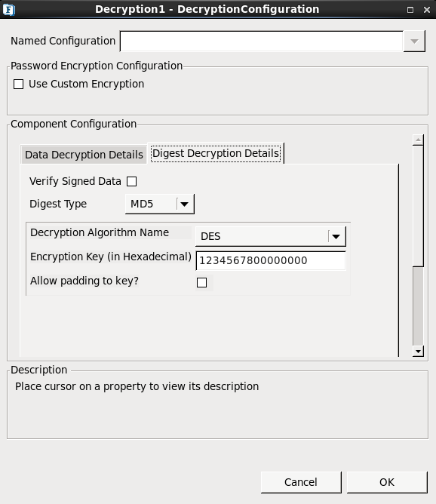Image resolution: width=436 pixels, height=504 pixels.
Task: Click the Component Configuration vertical scrollbar thumb
Action: [418, 205]
